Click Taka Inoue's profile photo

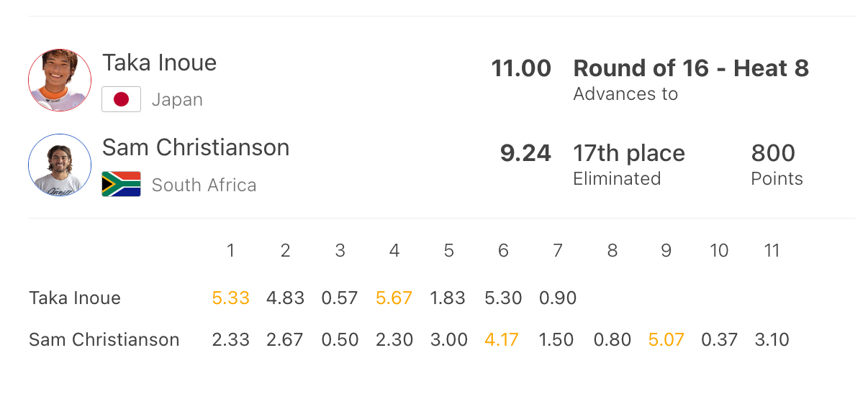[x=60, y=80]
